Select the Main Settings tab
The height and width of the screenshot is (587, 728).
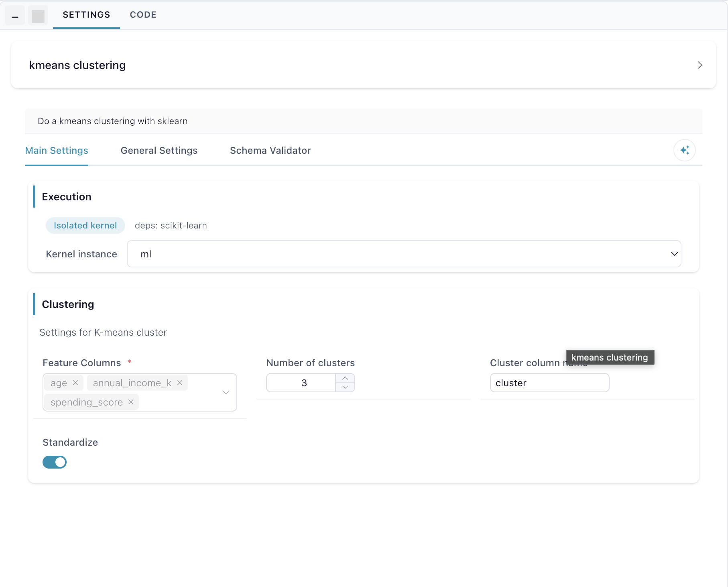tap(57, 151)
